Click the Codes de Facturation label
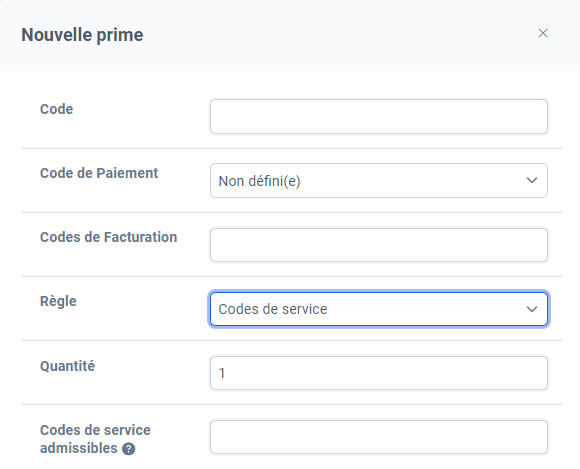 coord(108,237)
